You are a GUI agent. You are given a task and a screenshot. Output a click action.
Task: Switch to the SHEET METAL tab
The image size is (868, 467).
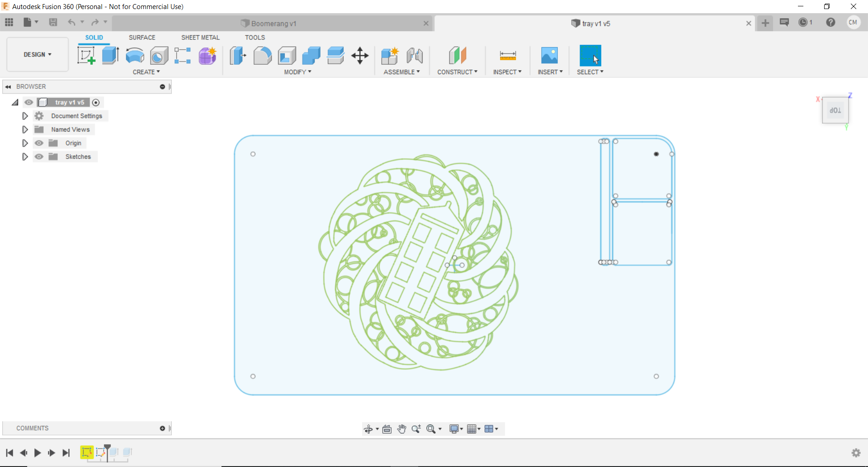click(200, 38)
